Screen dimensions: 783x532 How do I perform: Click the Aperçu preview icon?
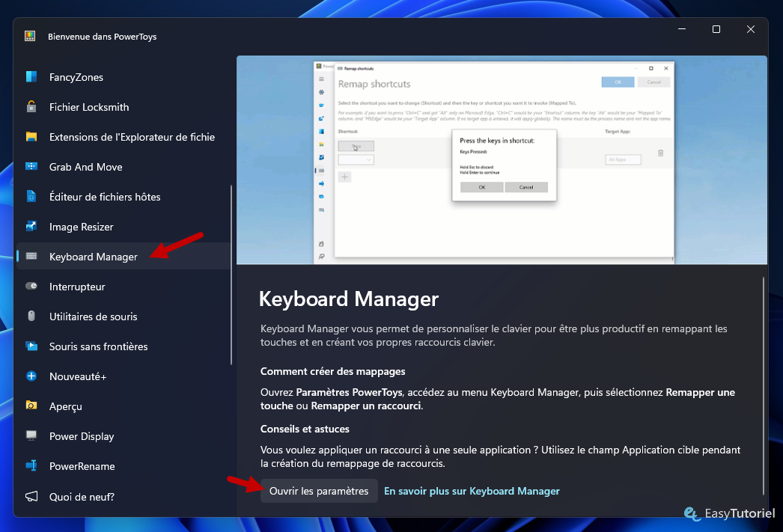[31, 406]
